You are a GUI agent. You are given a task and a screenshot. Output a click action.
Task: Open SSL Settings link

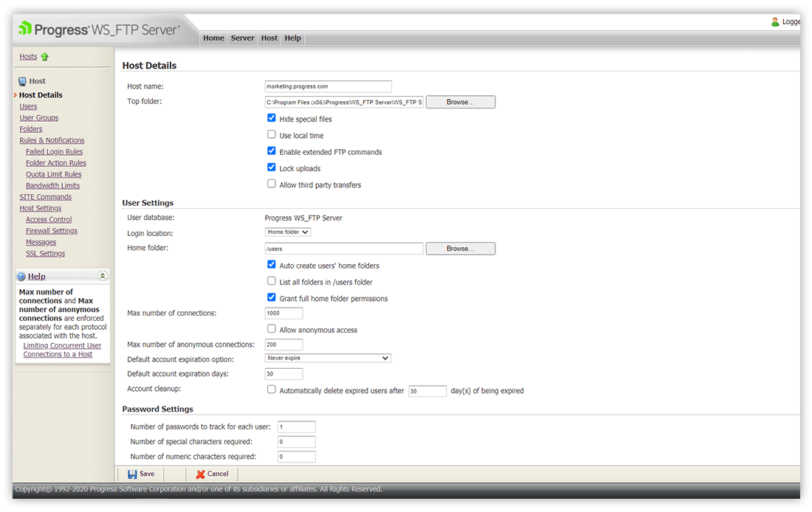(x=46, y=254)
